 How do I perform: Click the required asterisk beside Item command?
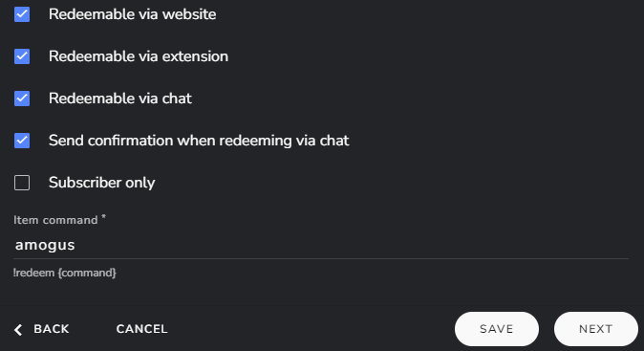[x=103, y=216]
